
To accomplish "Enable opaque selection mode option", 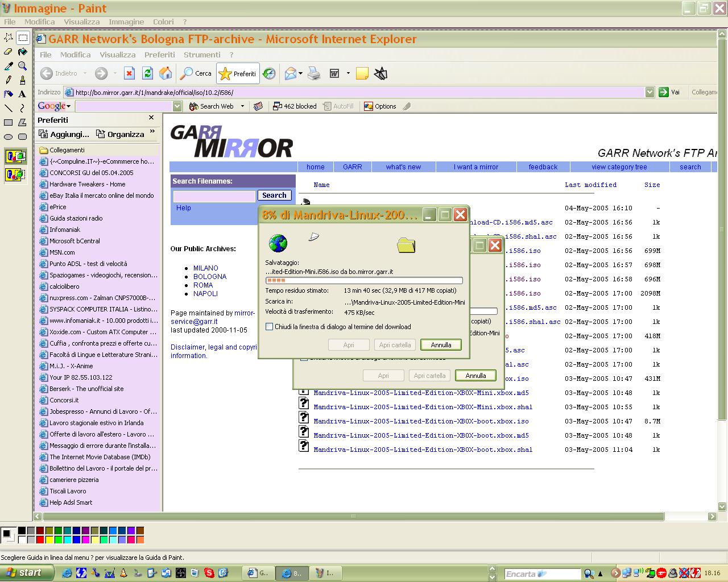I will [x=16, y=156].
